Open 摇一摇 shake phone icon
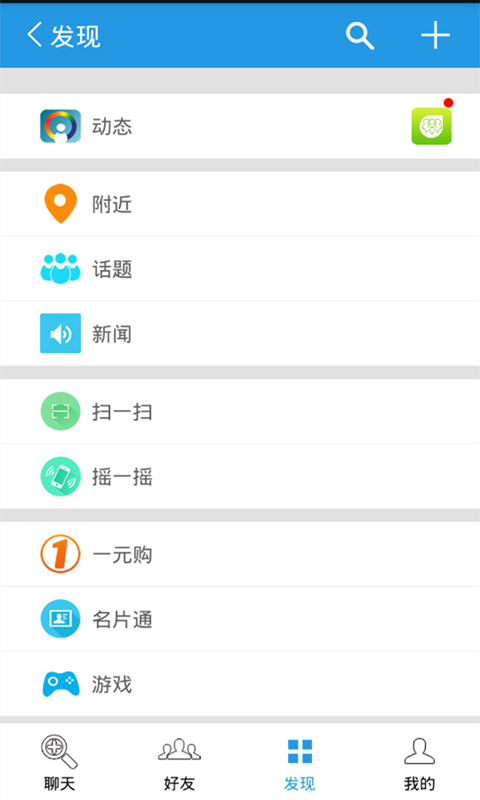The height and width of the screenshot is (800, 480). (60, 476)
